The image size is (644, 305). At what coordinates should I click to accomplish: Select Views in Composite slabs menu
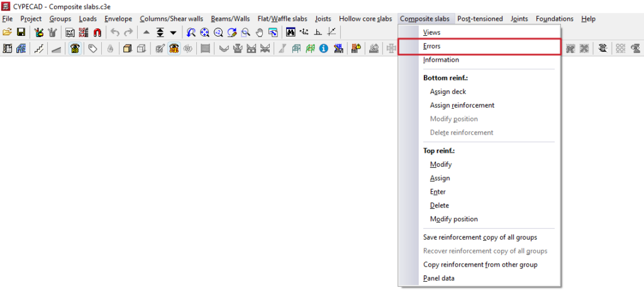(479, 33)
